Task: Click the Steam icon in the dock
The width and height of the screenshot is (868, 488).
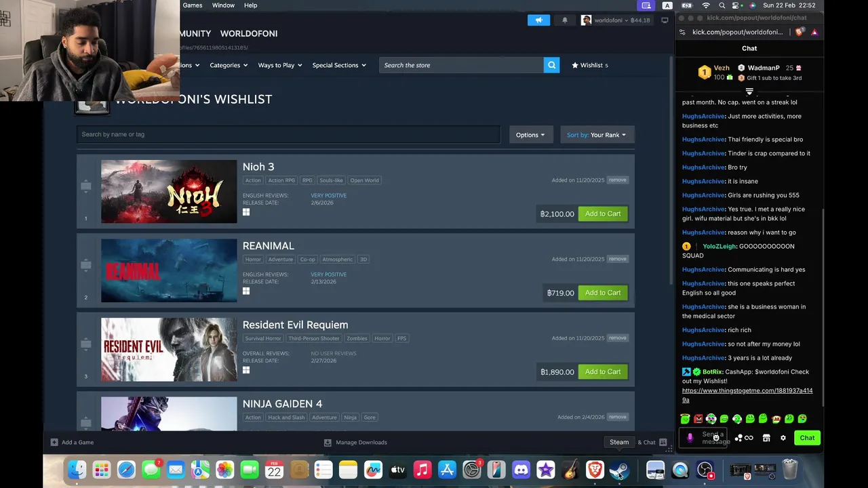Action: click(619, 470)
